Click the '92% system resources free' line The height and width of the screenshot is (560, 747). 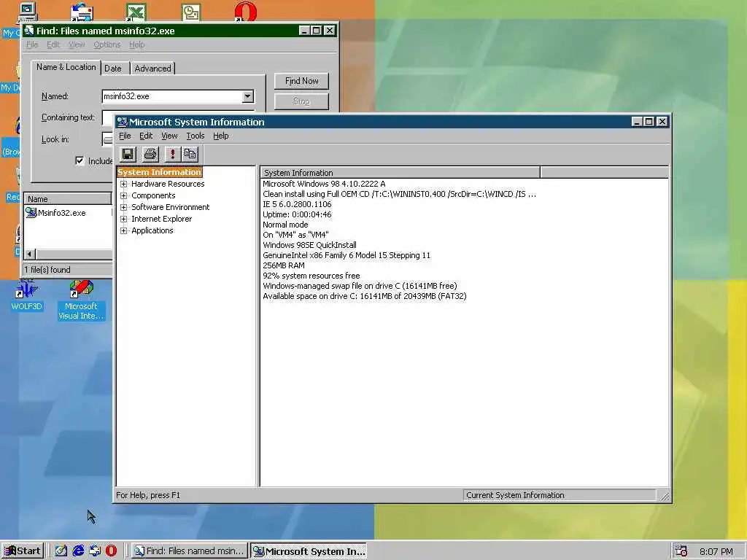tap(311, 276)
